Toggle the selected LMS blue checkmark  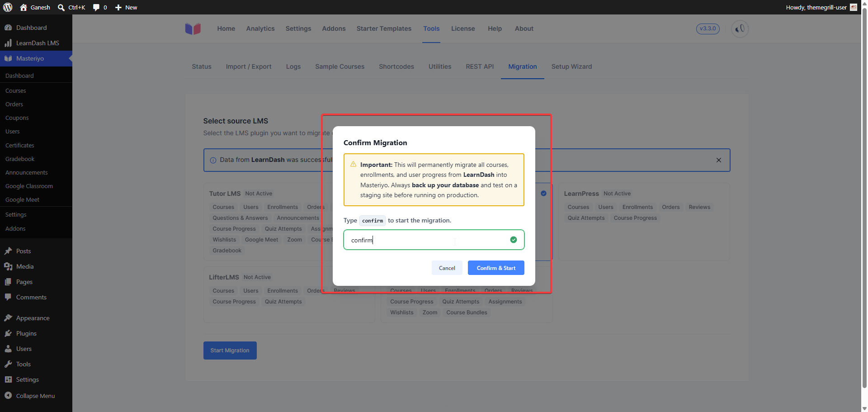pos(544,193)
